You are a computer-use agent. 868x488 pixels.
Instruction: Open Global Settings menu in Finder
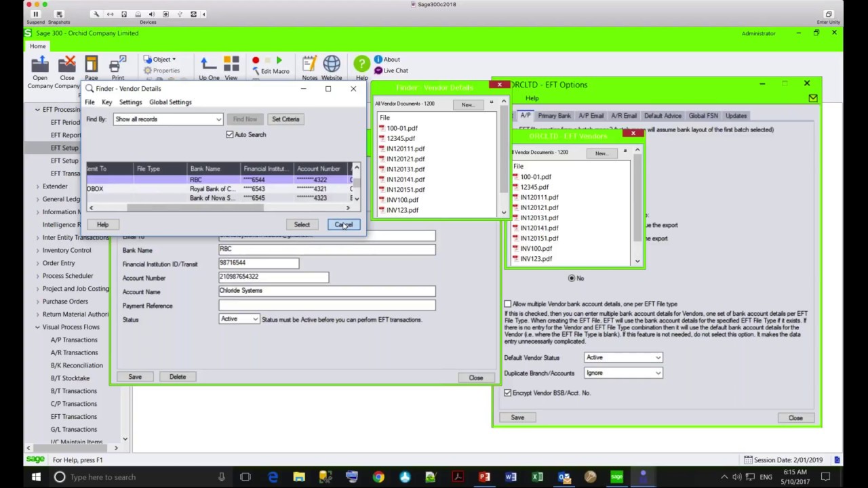coord(170,102)
